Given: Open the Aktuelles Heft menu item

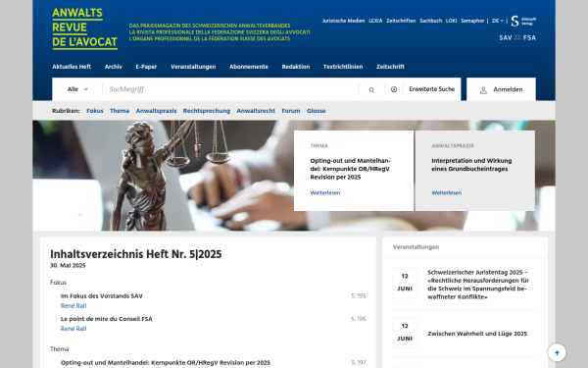Looking at the screenshot, I should [72, 67].
